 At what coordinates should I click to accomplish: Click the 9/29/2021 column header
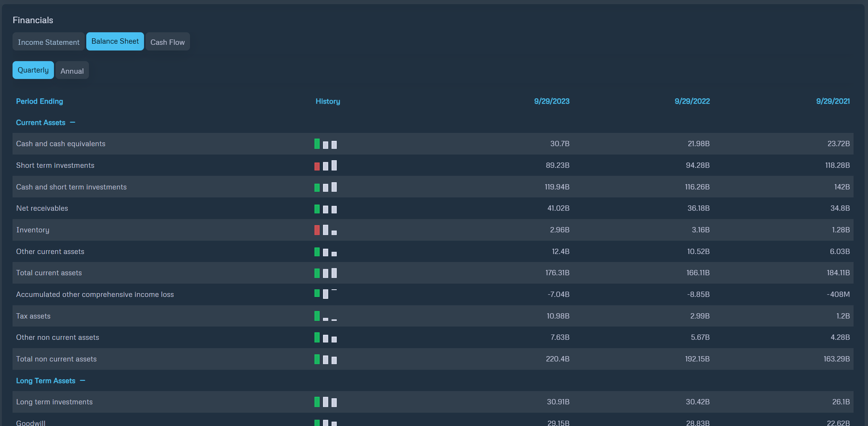click(833, 101)
